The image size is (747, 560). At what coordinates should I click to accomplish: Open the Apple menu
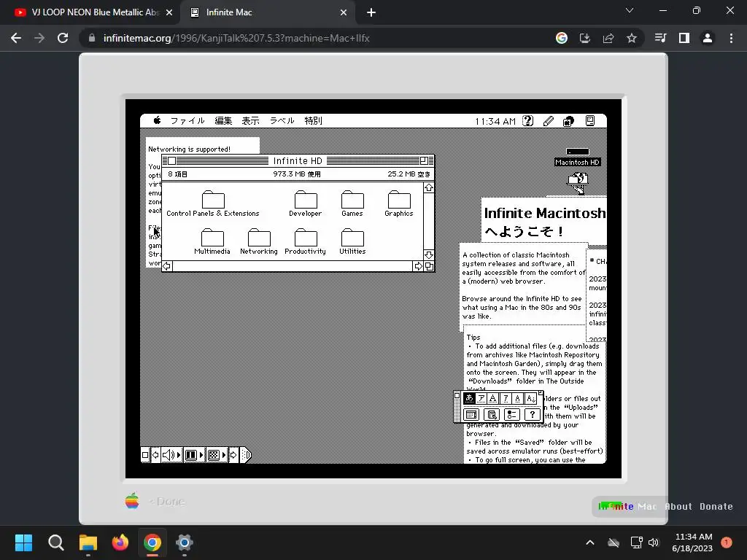tap(158, 120)
